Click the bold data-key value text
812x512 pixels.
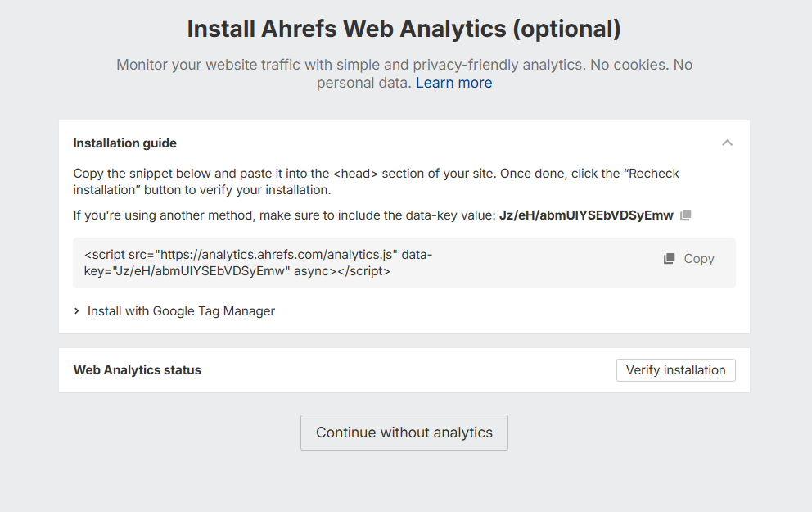click(x=586, y=215)
